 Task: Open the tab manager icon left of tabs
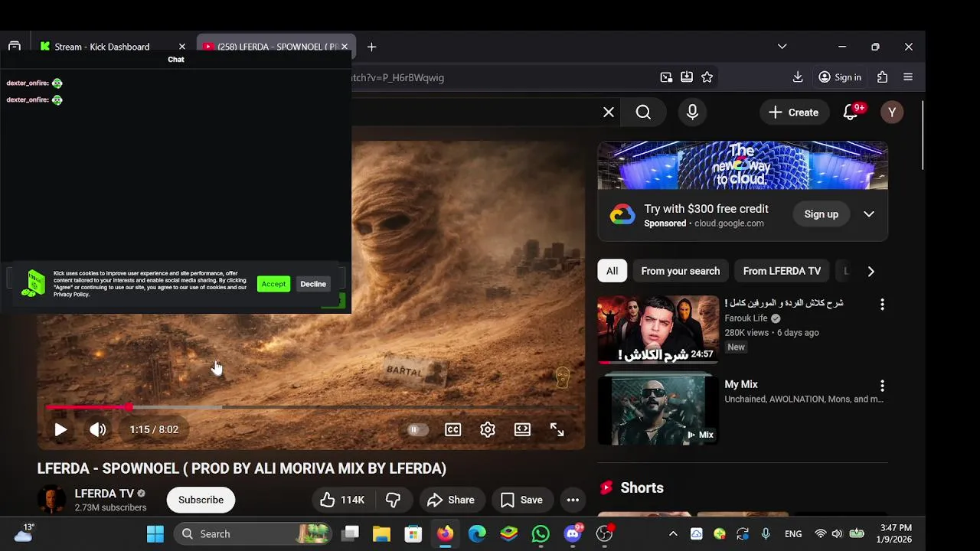[x=15, y=47]
